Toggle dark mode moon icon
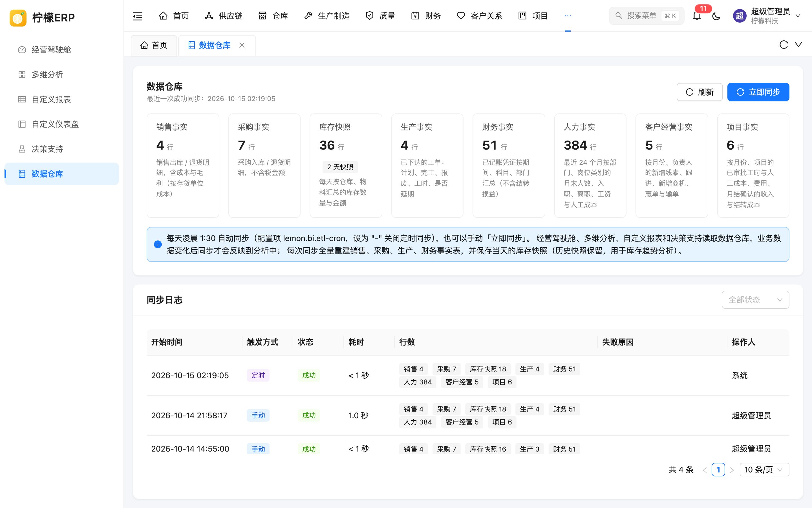 [x=716, y=16]
